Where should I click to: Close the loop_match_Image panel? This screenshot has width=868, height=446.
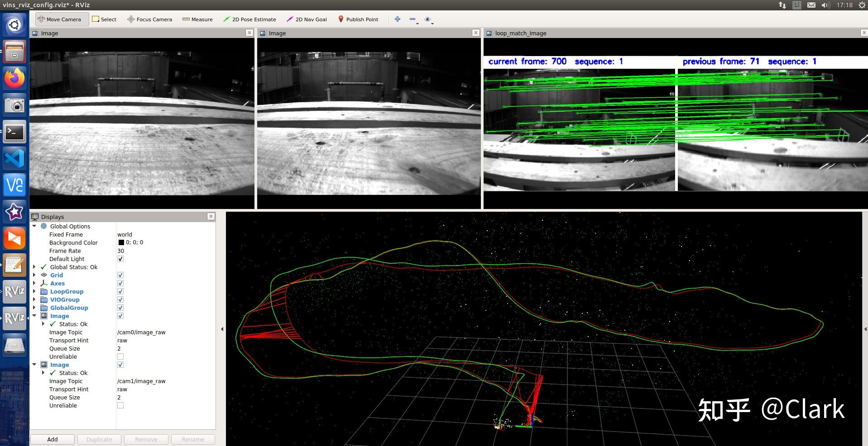(x=863, y=33)
